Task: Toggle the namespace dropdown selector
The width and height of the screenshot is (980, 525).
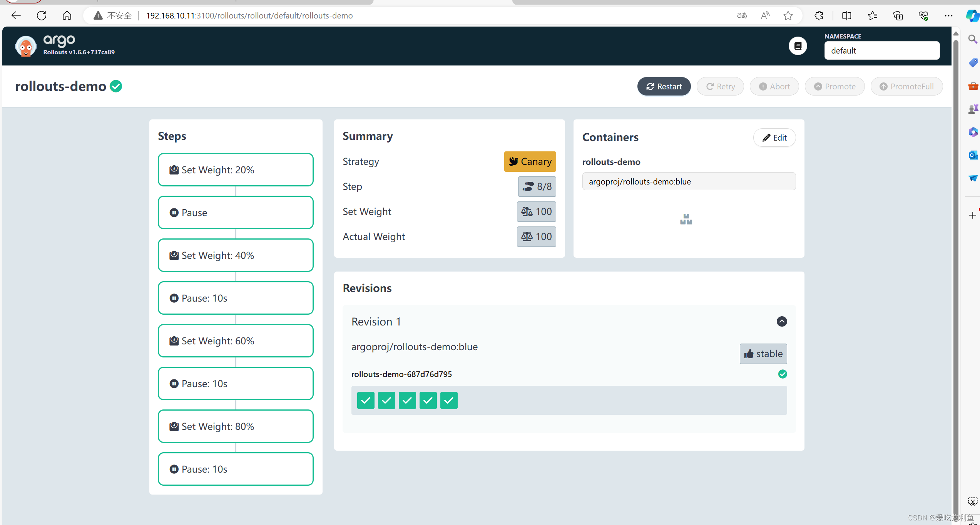Action: pos(882,50)
